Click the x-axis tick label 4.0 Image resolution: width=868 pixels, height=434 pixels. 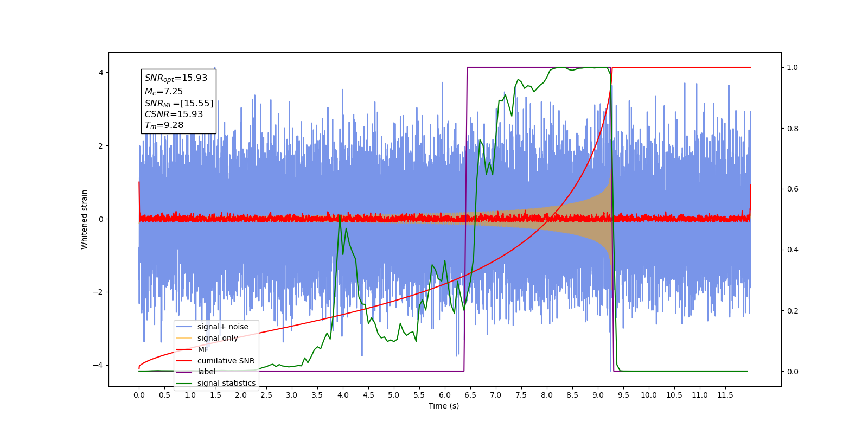pyautogui.click(x=343, y=395)
